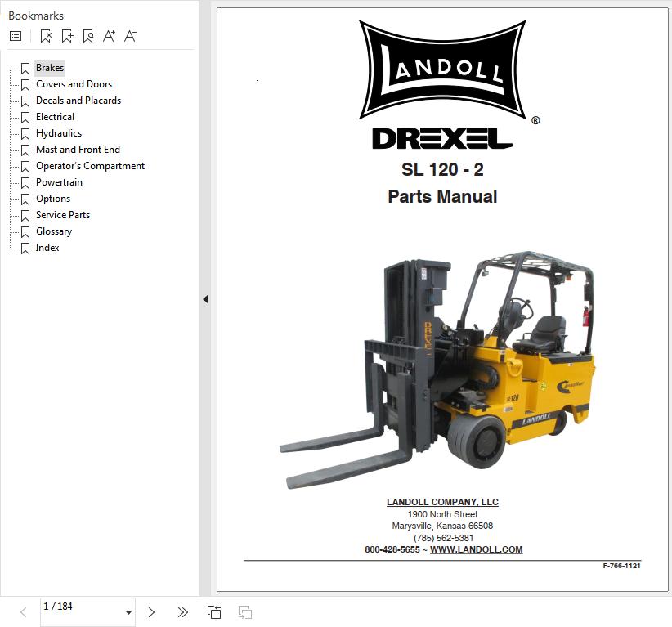
Task: Collapse the bookmarks panel arrow
Action: tap(205, 299)
